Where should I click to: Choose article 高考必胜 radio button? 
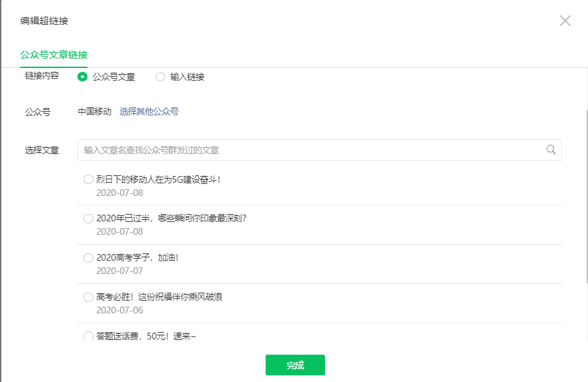[88, 297]
